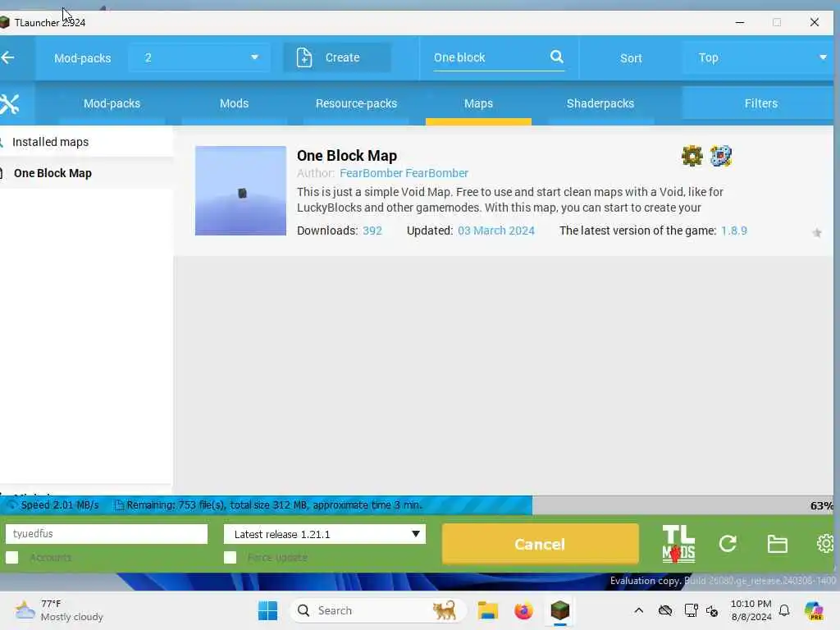This screenshot has height=630, width=840.
Task: Open the crossed wrench tools icon
Action: 9,104
